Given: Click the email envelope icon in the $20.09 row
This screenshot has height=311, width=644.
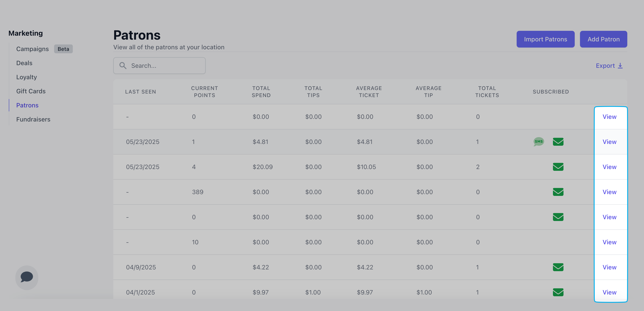Looking at the screenshot, I should pyautogui.click(x=558, y=167).
